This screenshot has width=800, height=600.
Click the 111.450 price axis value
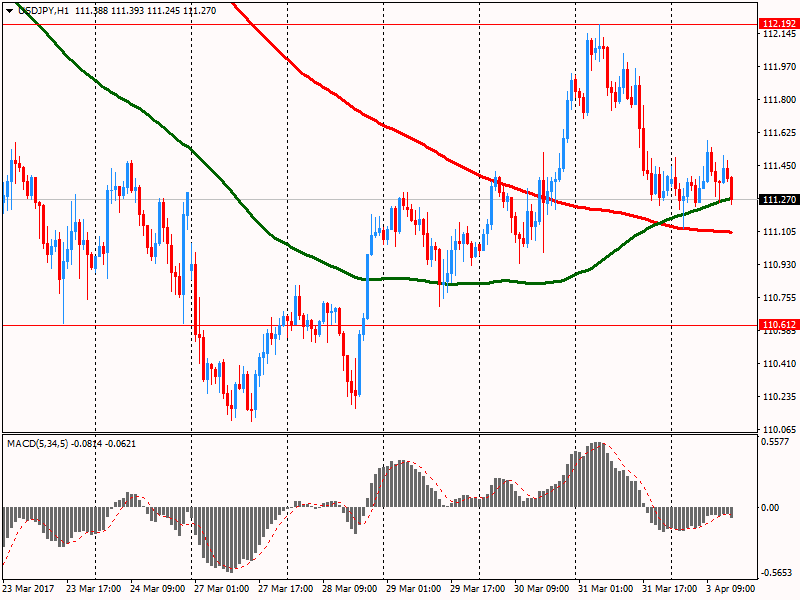click(x=779, y=166)
